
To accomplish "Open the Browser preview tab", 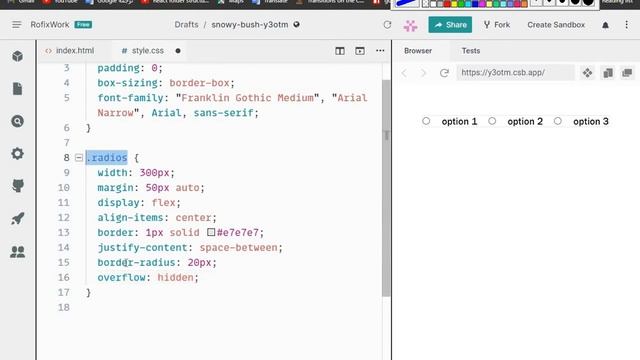I will coord(418,51).
